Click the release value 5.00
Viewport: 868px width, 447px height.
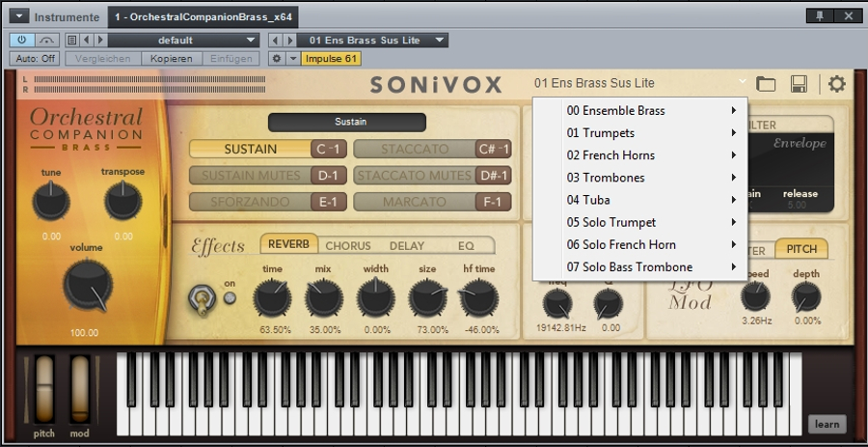(800, 206)
